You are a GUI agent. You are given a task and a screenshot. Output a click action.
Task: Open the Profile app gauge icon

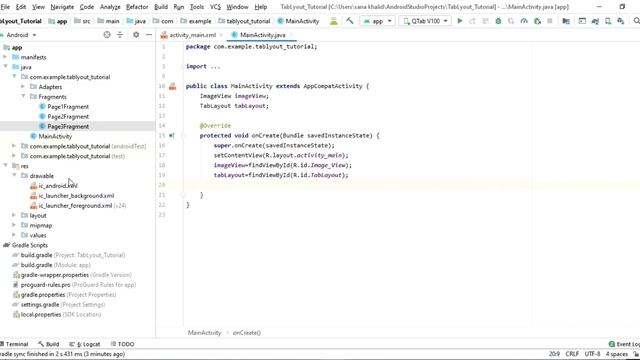pyautogui.click(x=524, y=21)
